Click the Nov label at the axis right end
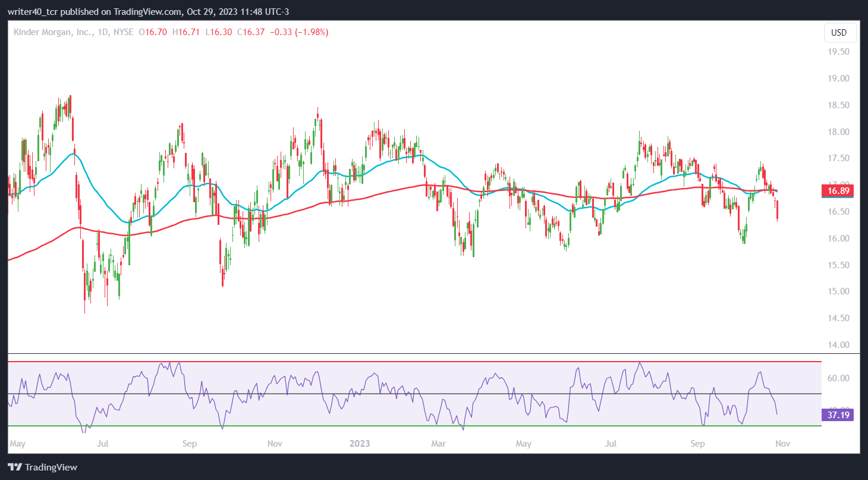This screenshot has width=868, height=480. tap(783, 444)
